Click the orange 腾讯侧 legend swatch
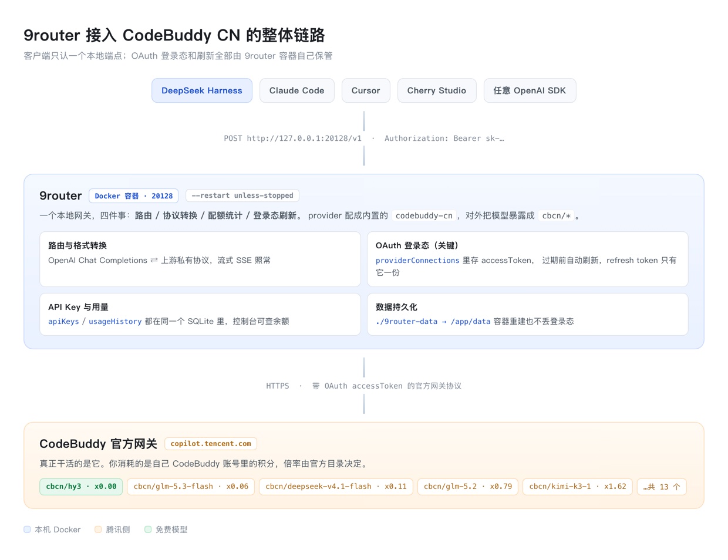Viewport: 728px width, 560px height. [x=98, y=529]
